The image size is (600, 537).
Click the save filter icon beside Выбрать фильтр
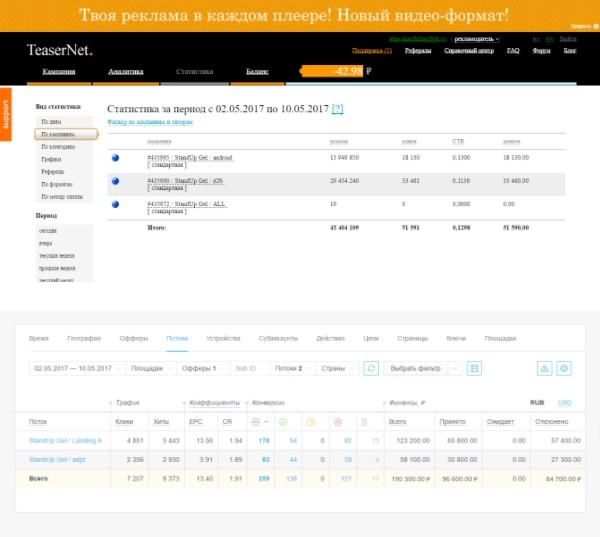pyautogui.click(x=474, y=368)
